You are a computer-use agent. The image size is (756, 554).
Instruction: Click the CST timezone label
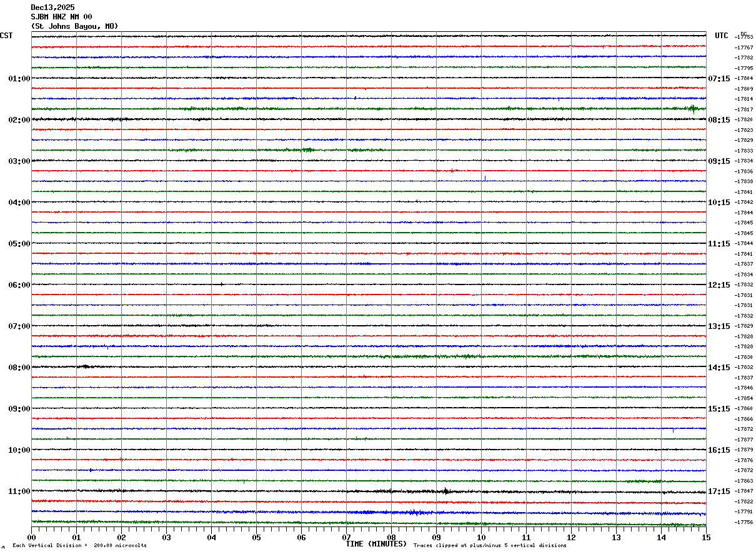[x=6, y=36]
